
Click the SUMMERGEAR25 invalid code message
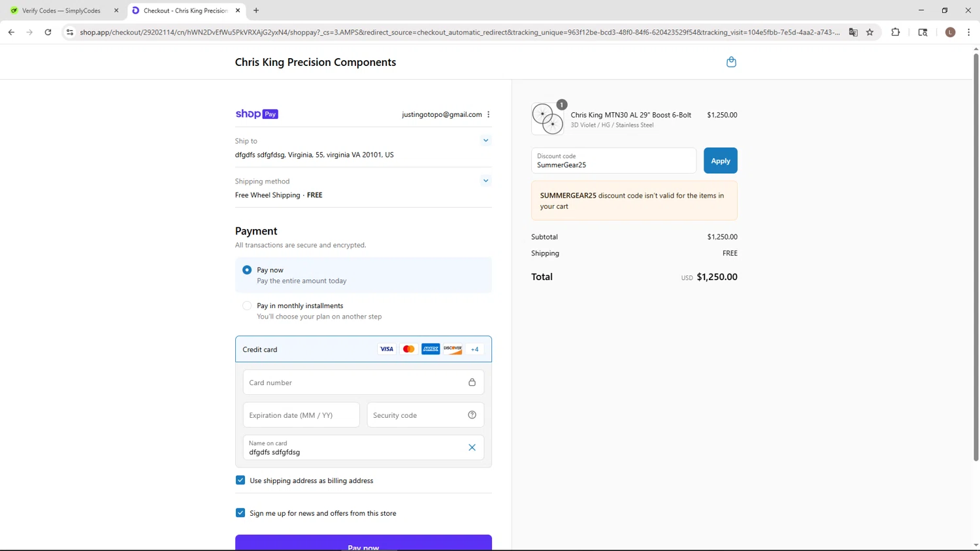[634, 201]
